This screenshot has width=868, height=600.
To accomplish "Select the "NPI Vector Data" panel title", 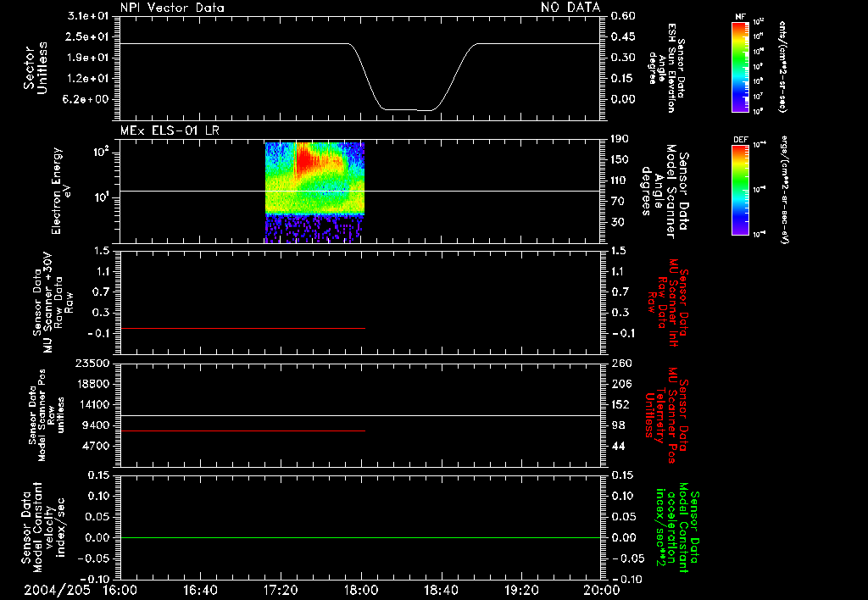I will pos(172,8).
